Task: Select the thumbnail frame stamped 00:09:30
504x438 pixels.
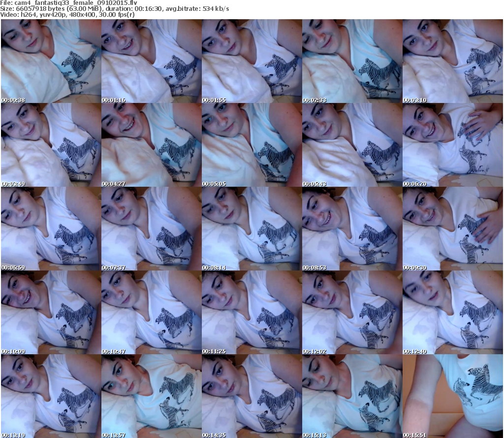Action: coord(453,229)
